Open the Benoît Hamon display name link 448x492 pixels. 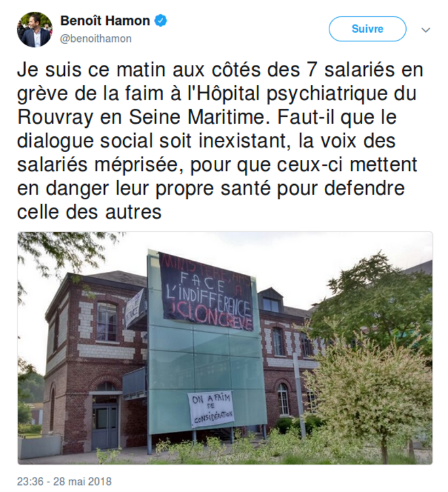click(x=105, y=21)
